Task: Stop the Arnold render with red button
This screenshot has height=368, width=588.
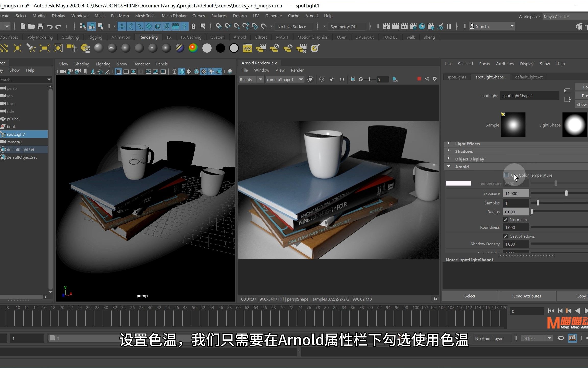Action: pyautogui.click(x=419, y=79)
